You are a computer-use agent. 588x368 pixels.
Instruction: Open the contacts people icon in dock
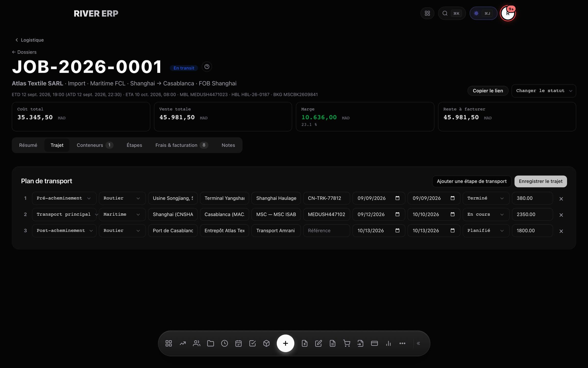[196, 343]
